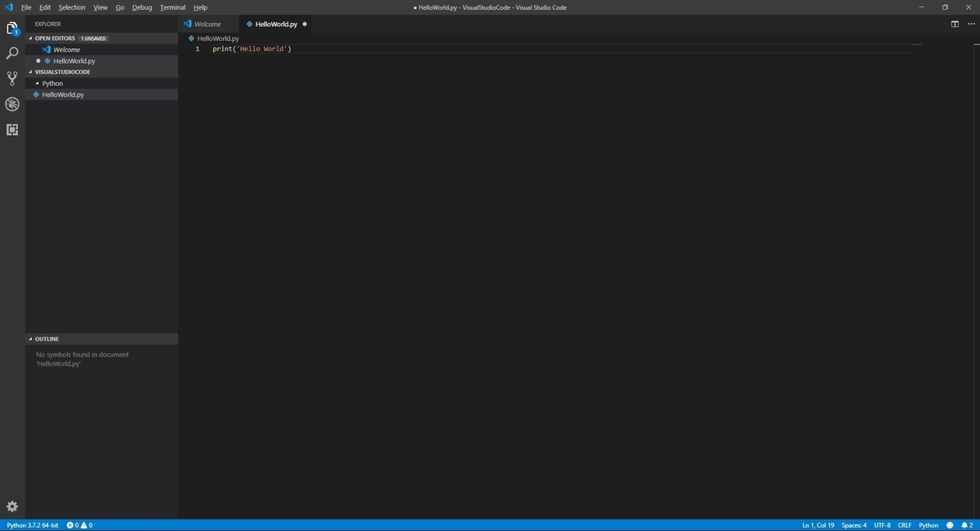The height and width of the screenshot is (531, 980).
Task: Change CRLF end of line sequence
Action: pos(905,525)
